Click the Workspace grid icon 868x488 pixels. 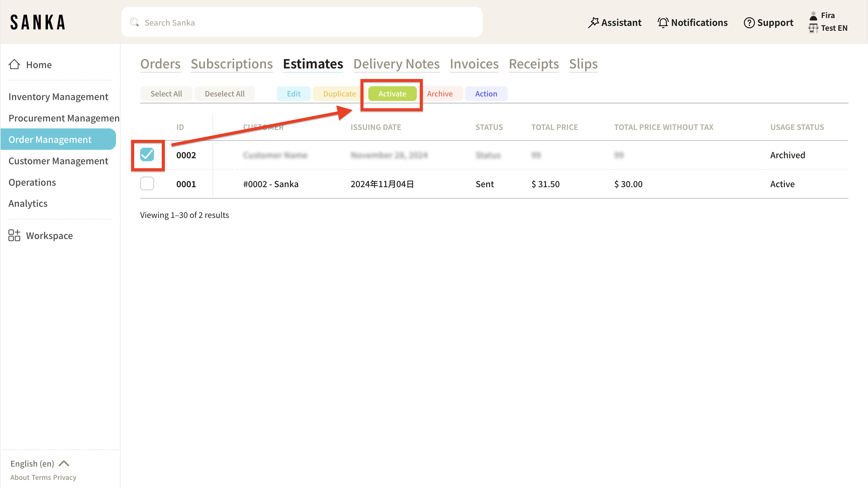(x=14, y=235)
